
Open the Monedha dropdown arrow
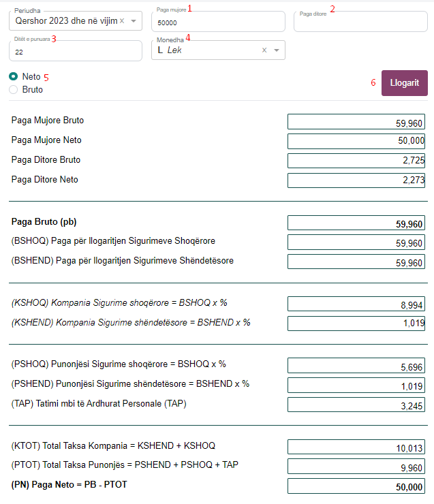(276, 50)
